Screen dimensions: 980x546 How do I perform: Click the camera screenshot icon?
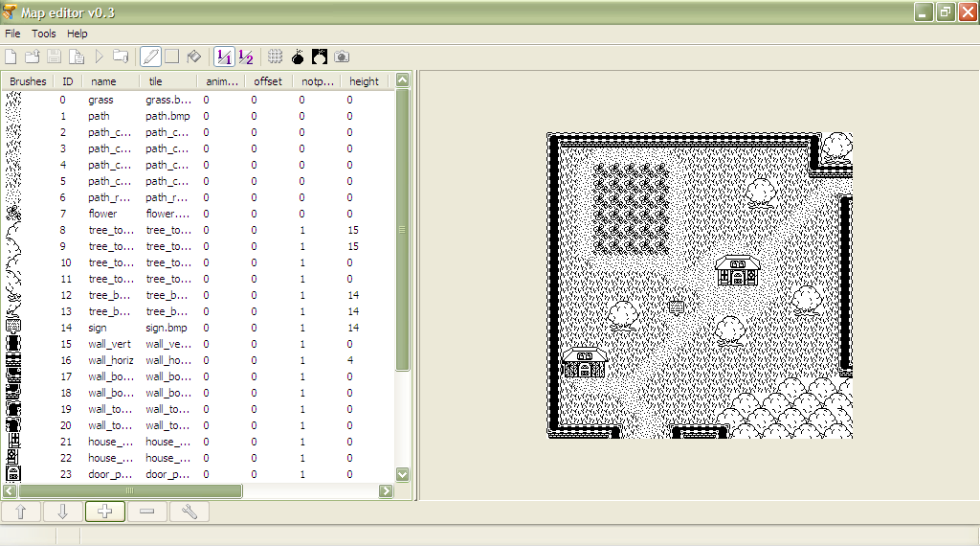(342, 57)
